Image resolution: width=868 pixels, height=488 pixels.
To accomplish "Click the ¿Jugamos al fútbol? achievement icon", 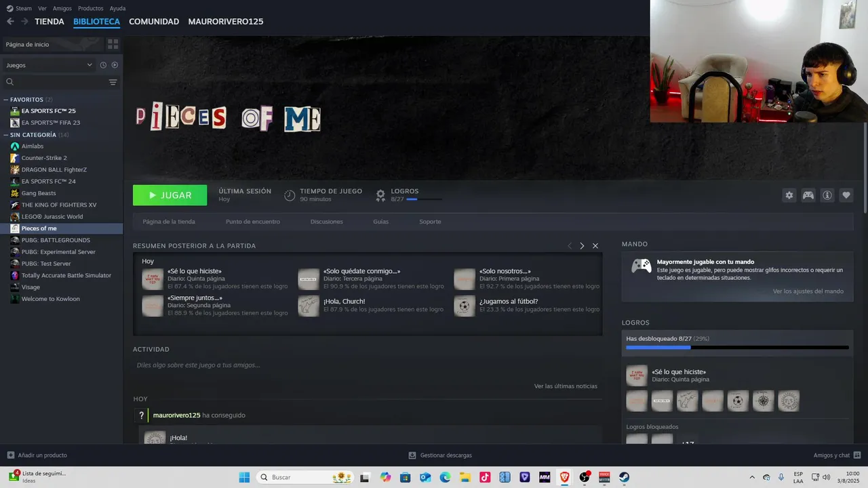I will pos(465,306).
